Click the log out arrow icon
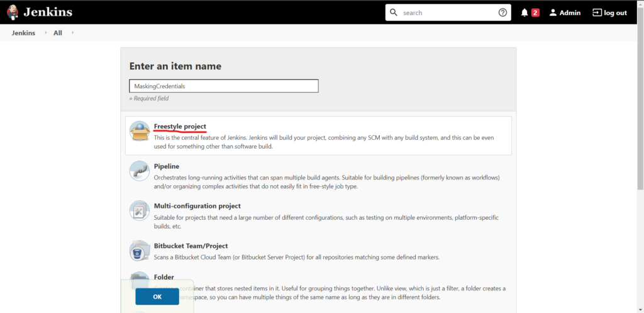 pos(597,13)
